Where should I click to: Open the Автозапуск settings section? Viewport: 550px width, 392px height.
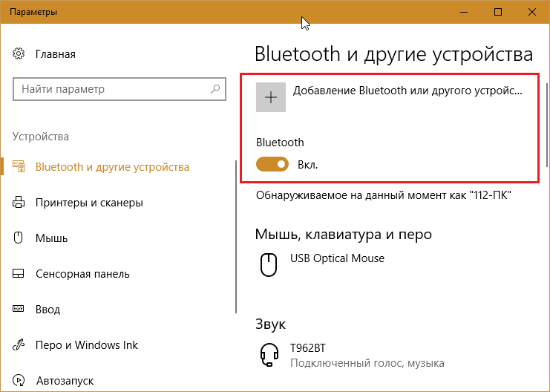coord(65,381)
